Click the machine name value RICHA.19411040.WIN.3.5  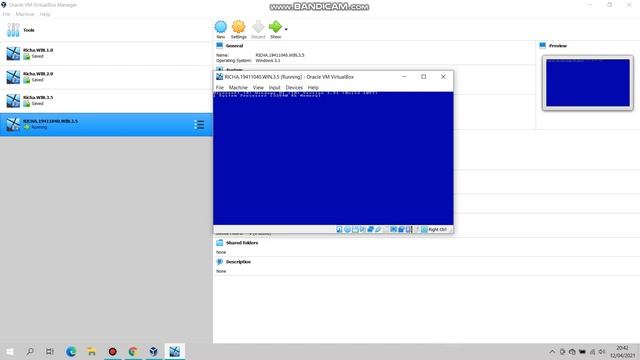280,55
